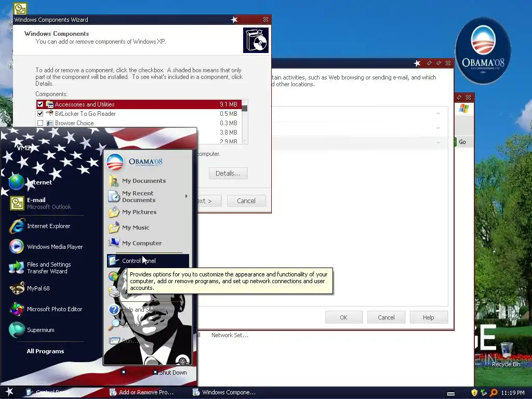Check Browser Choice component checkbox
This screenshot has height=399, width=532.
(x=40, y=123)
